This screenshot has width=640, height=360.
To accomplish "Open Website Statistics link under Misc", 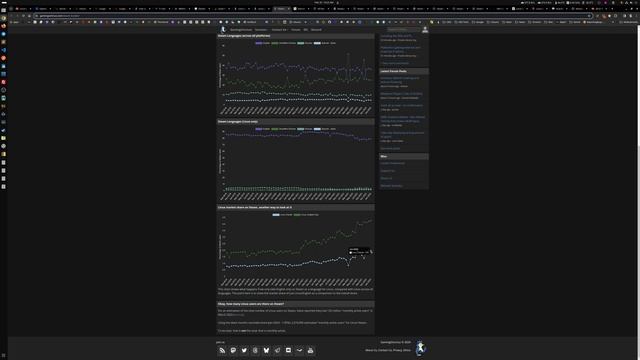I will point(391,186).
